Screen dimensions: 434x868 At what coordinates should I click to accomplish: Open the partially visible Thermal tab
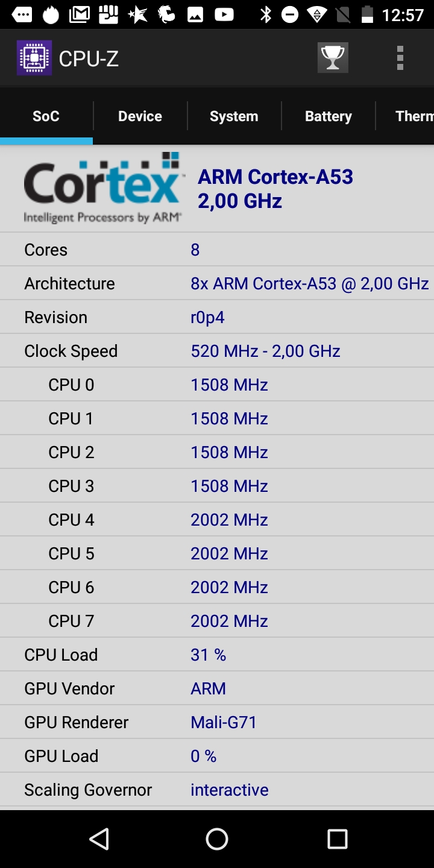pos(414,116)
